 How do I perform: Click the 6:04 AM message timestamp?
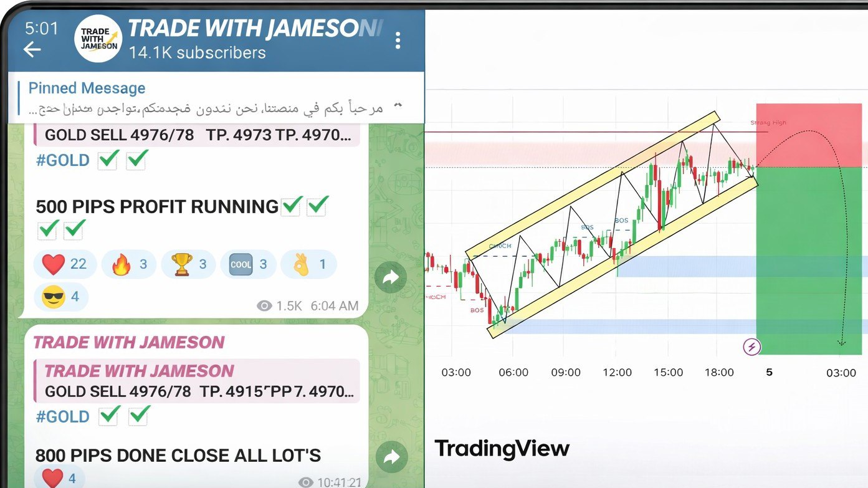[335, 306]
